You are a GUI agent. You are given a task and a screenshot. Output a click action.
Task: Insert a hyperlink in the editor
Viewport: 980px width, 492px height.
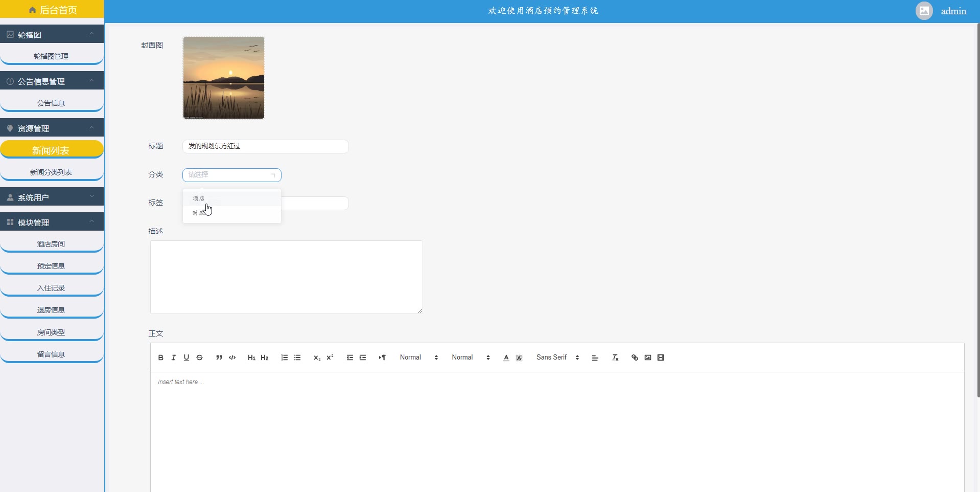[635, 357]
